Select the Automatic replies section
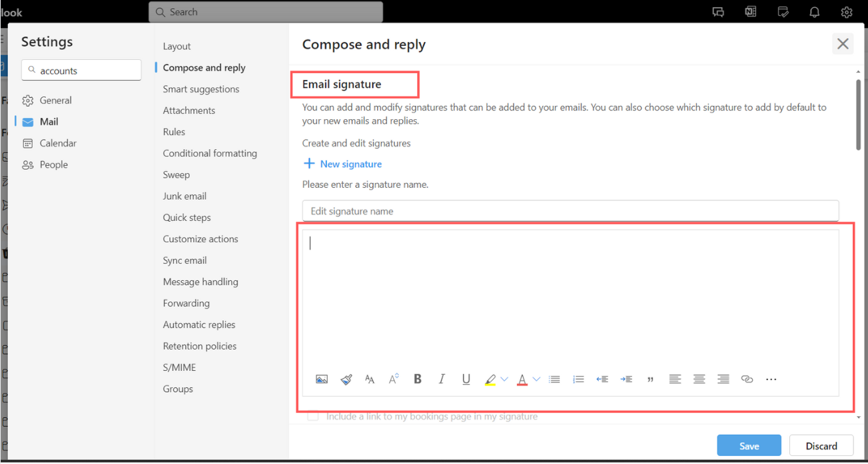868x464 pixels. (x=199, y=325)
